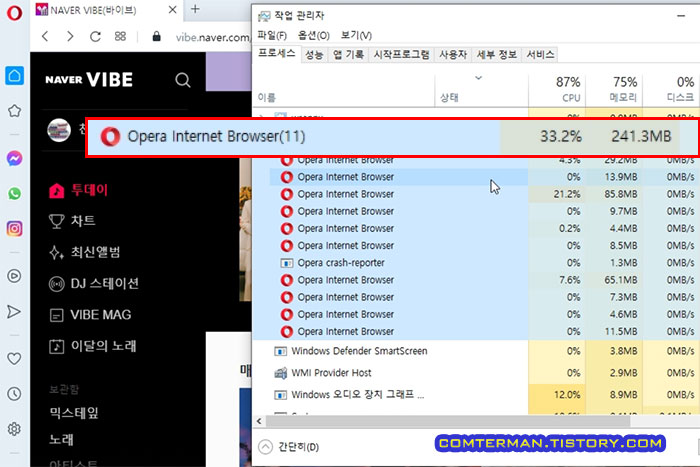The image size is (700, 467).
Task: Select Opera process using 13.9MB memory
Action: click(x=475, y=177)
